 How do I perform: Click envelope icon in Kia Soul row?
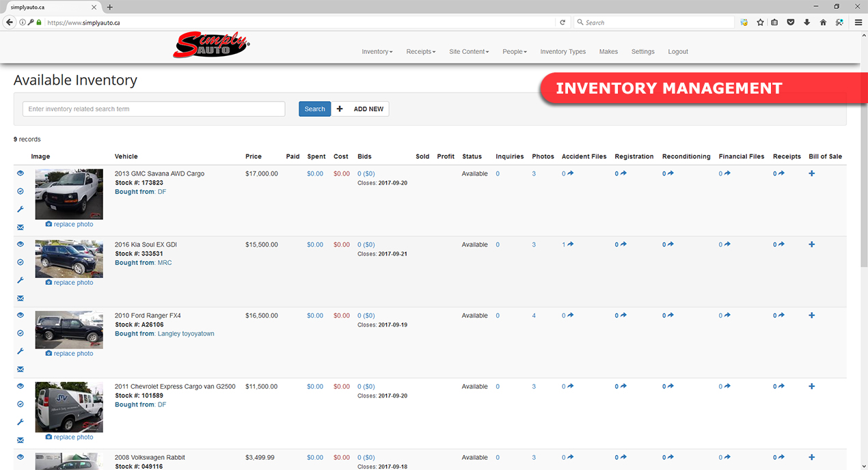pos(21,299)
